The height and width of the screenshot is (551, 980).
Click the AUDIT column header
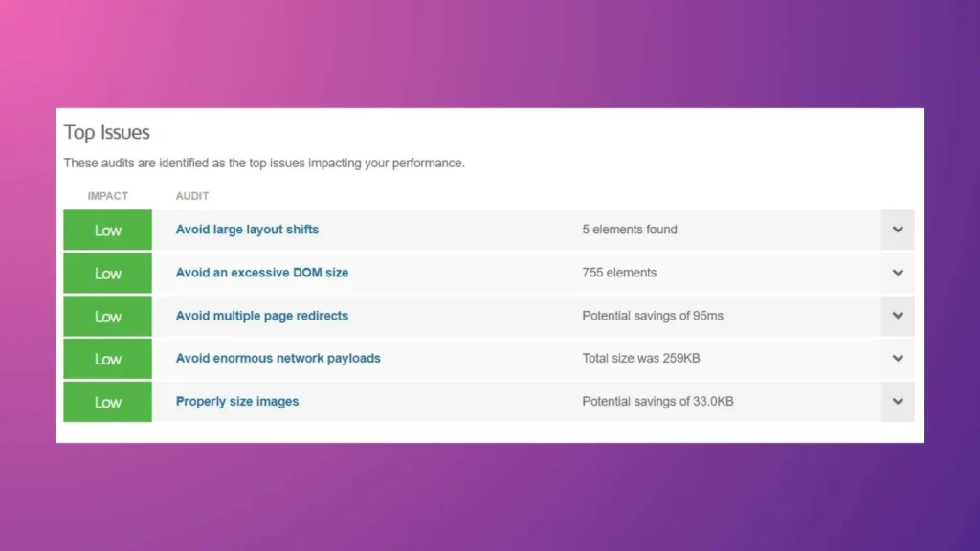[x=191, y=195]
